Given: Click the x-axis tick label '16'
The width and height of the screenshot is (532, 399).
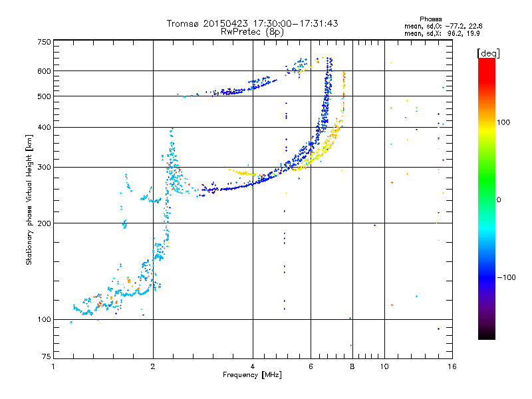Looking at the screenshot, I should (x=452, y=366).
